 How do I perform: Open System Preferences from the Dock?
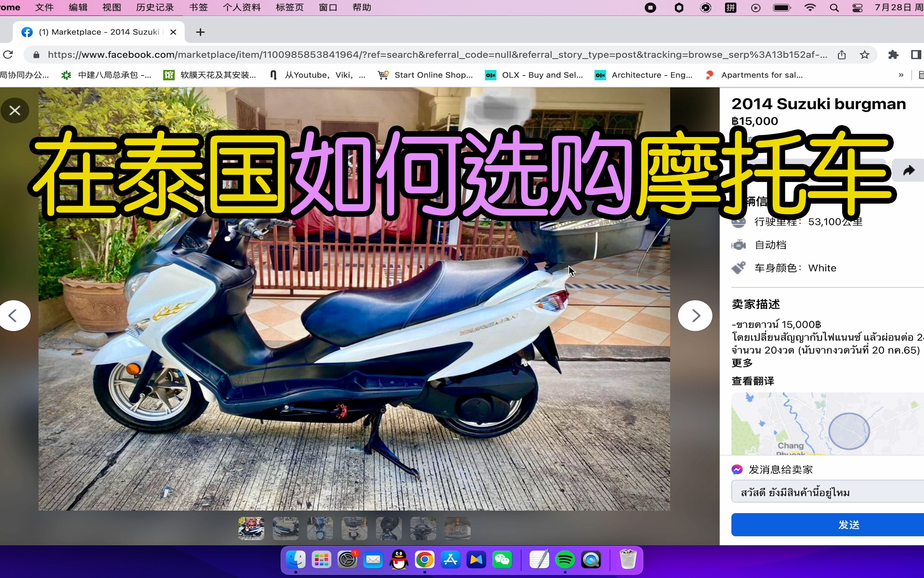tap(348, 560)
